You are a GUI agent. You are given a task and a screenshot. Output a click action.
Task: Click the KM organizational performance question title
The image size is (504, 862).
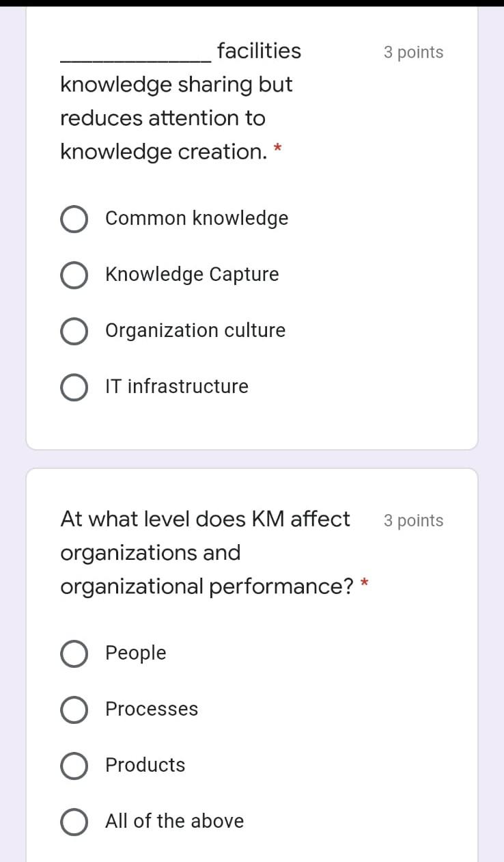click(x=205, y=552)
